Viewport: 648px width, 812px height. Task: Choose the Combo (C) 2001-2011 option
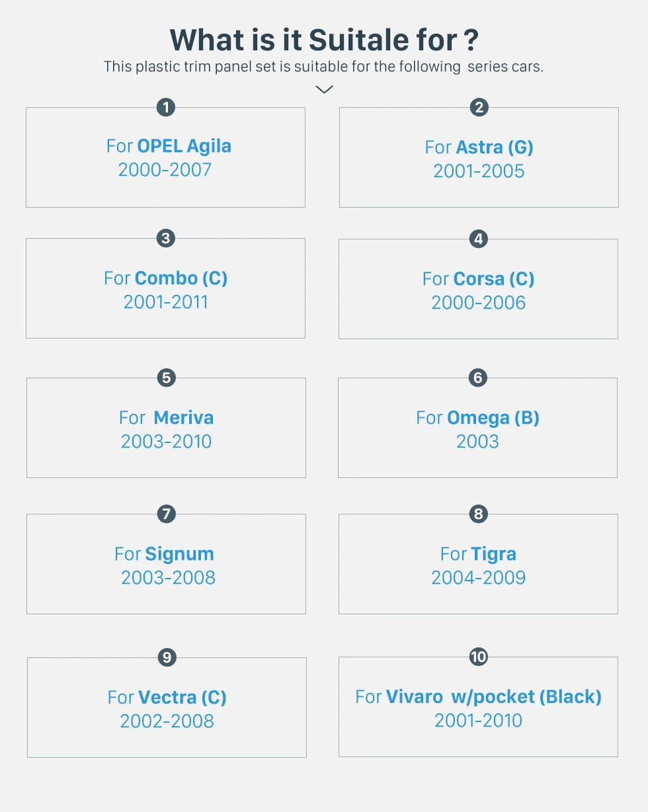[165, 289]
